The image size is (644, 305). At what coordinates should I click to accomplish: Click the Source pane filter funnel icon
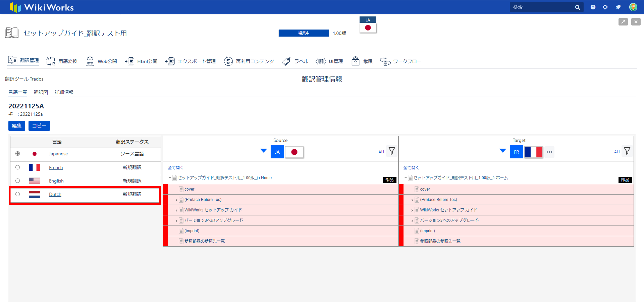pos(392,151)
